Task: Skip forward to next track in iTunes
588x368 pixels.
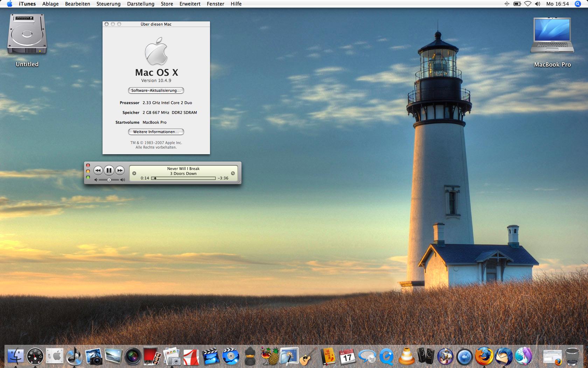Action: pos(120,170)
